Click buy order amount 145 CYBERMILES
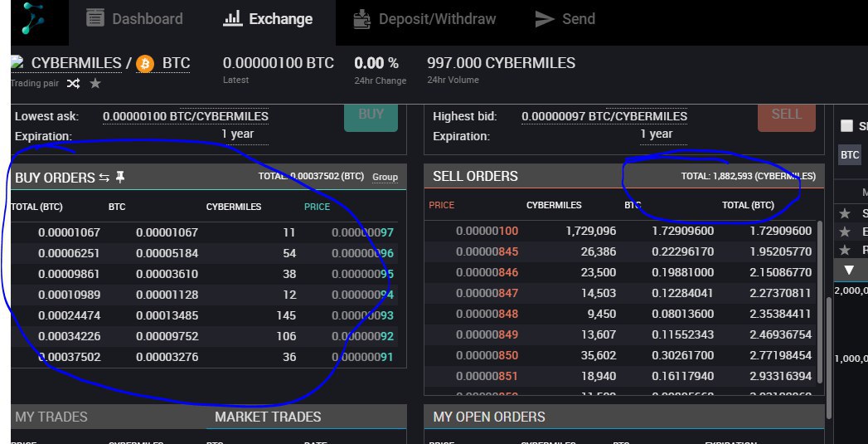Viewport: 868px width, 444px height. [286, 316]
